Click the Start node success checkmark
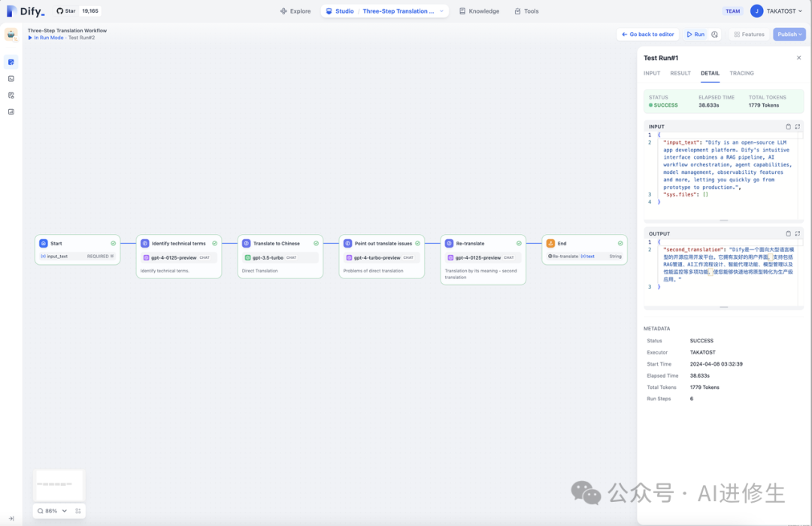Viewport: 812px width, 526px height. tap(113, 243)
